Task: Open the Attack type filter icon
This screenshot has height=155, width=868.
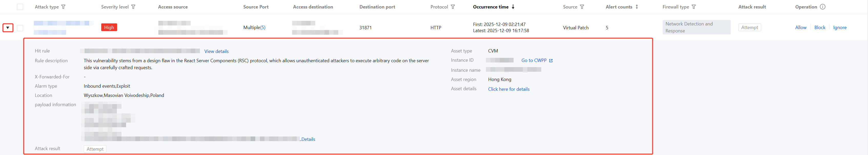Action: 63,7
